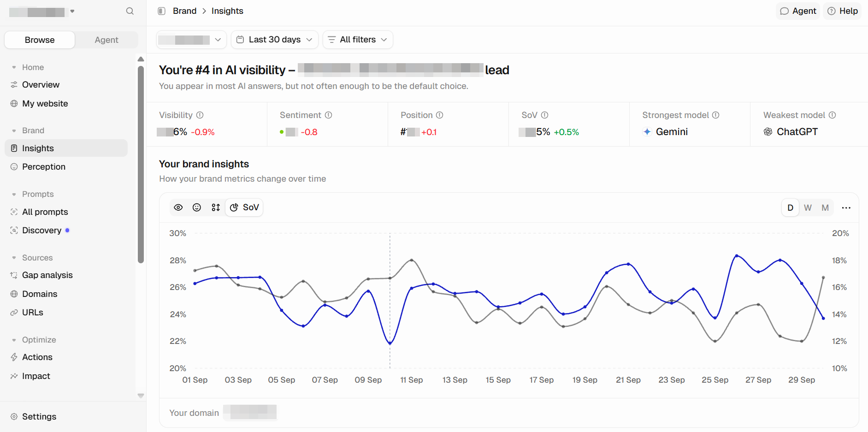
Task: Switch chart to monthly M granularity
Action: [x=825, y=208]
